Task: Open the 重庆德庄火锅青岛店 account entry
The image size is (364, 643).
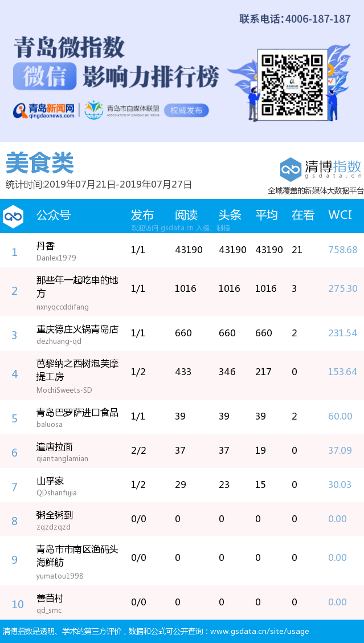Action: point(77,329)
